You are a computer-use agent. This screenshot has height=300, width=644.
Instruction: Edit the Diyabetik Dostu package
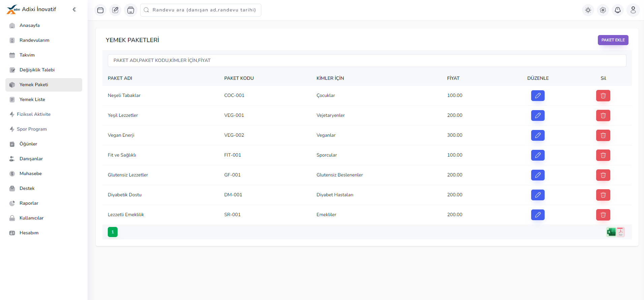[538, 195]
